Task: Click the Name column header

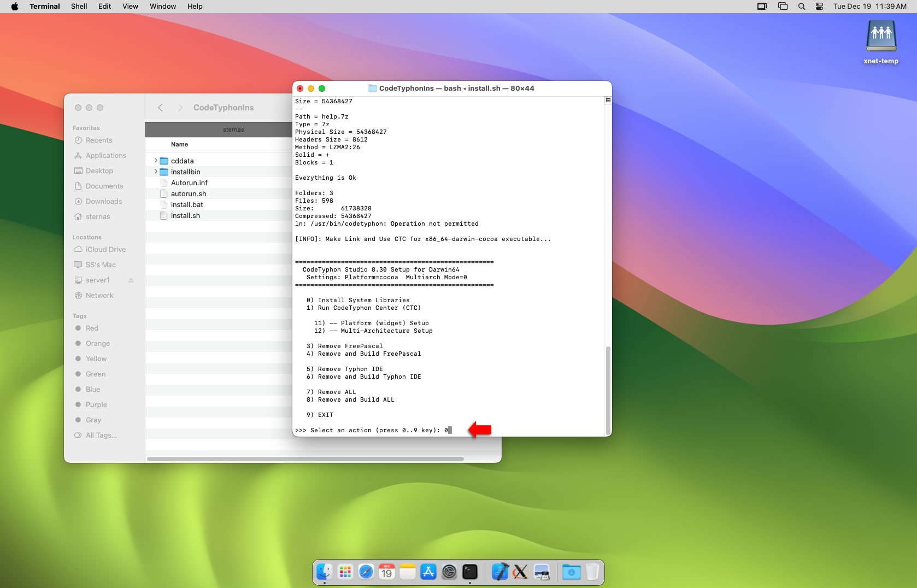Action: pyautogui.click(x=179, y=144)
